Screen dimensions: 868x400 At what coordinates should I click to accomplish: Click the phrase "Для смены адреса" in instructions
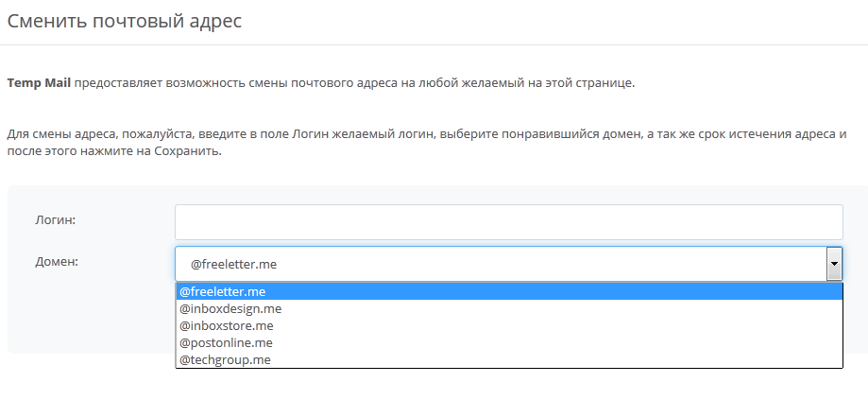(57, 134)
